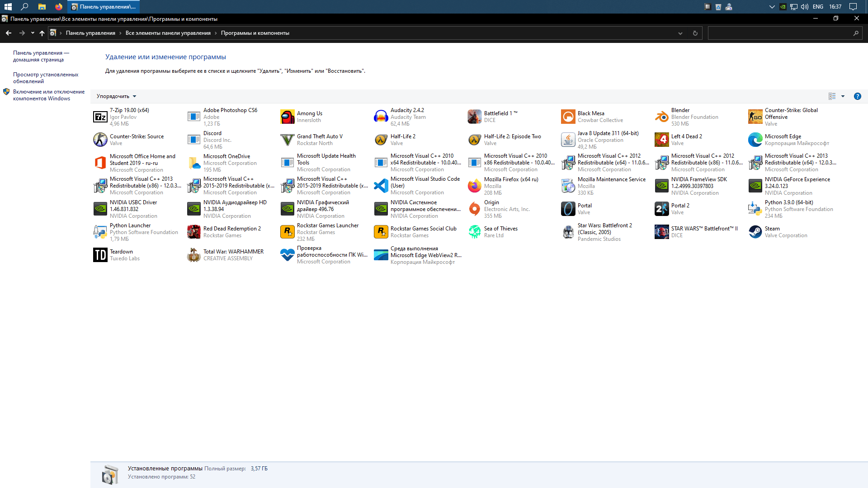Select the Blender icon
This screenshot has width=868, height=488.
coord(662,117)
